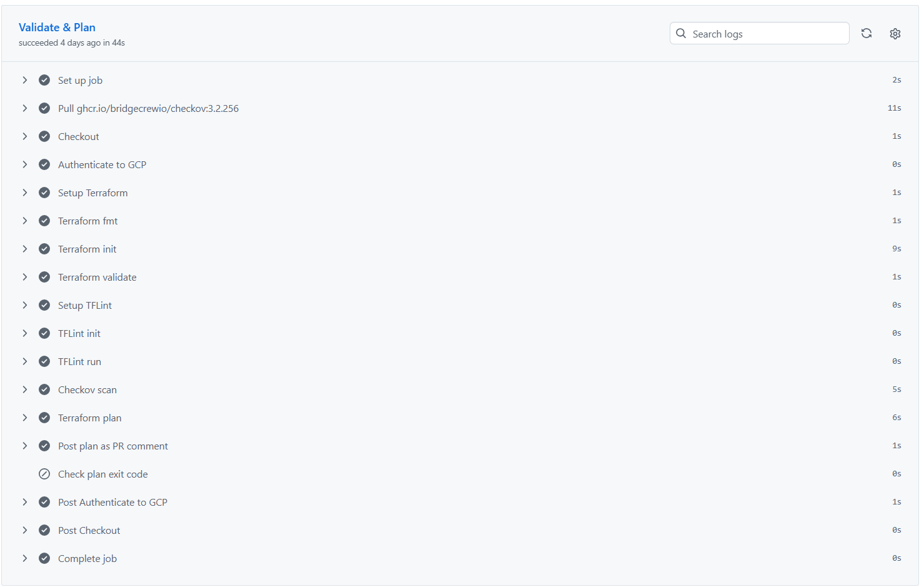This screenshot has height=587, width=924.
Task: Expand the TFLint run step chevron
Action: [x=25, y=361]
